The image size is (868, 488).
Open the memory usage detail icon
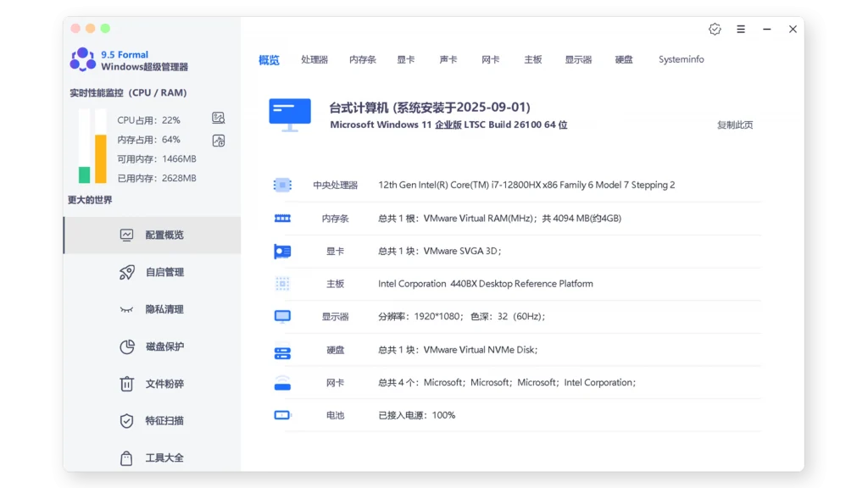(218, 141)
